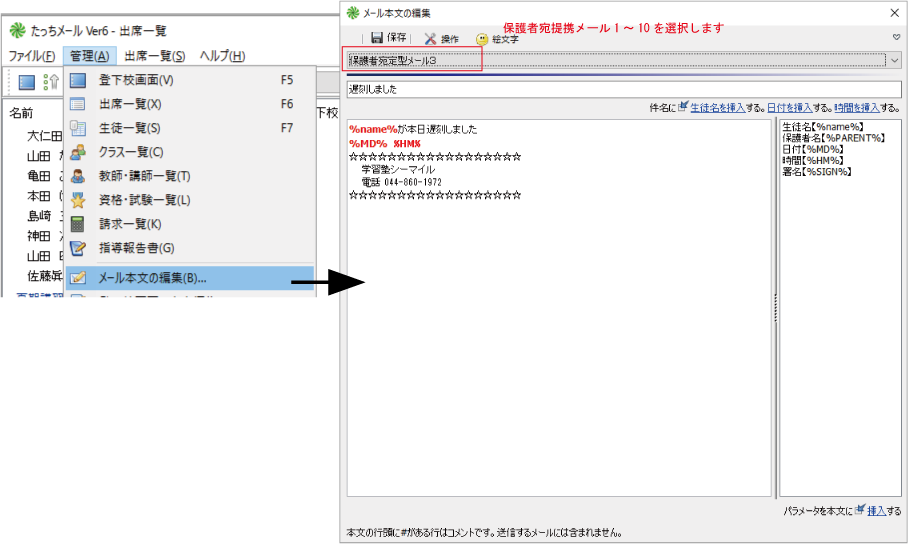Click the 日付を挿入 link
The width and height of the screenshot is (908, 544).
[789, 108]
